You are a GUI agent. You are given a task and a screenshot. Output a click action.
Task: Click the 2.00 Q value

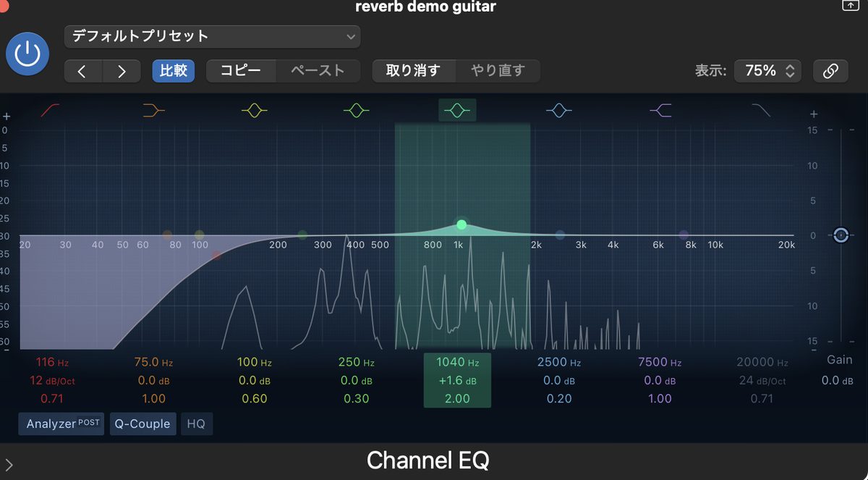(457, 399)
